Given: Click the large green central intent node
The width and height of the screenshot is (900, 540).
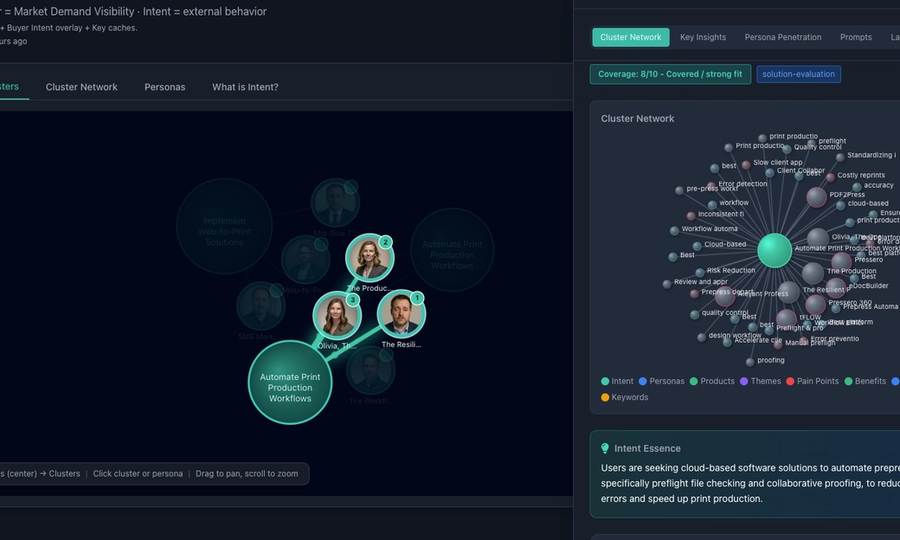Looking at the screenshot, I should (x=774, y=250).
